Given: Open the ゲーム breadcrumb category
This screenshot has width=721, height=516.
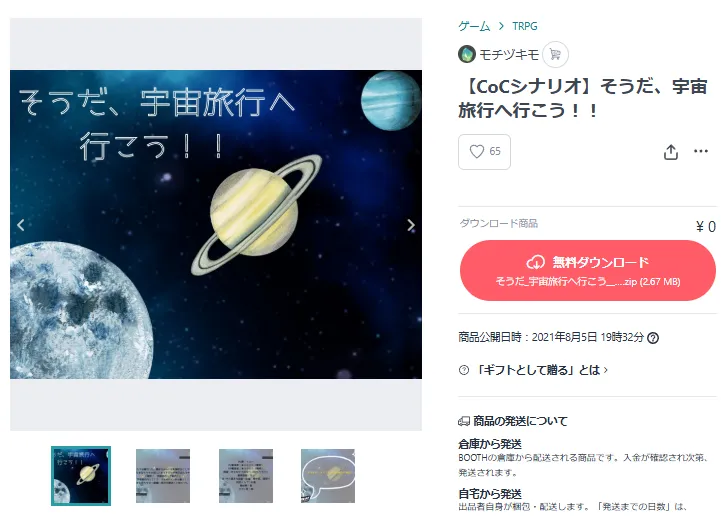Looking at the screenshot, I should click(x=474, y=26).
